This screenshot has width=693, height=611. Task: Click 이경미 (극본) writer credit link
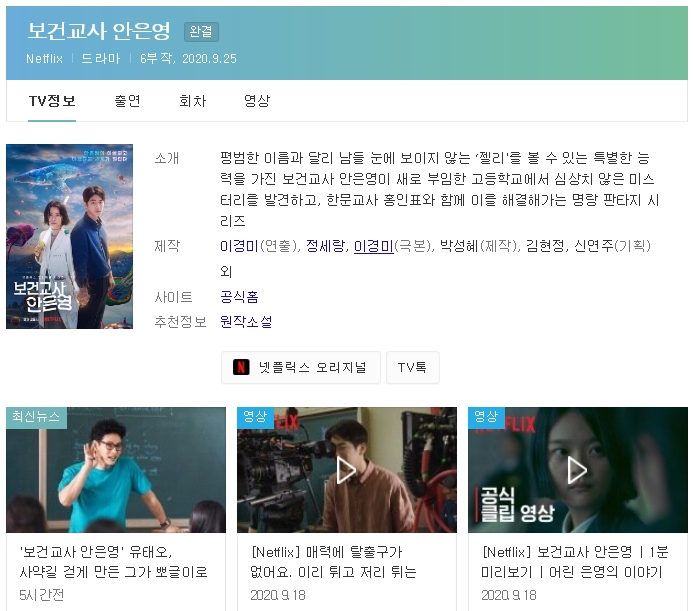[x=373, y=245]
